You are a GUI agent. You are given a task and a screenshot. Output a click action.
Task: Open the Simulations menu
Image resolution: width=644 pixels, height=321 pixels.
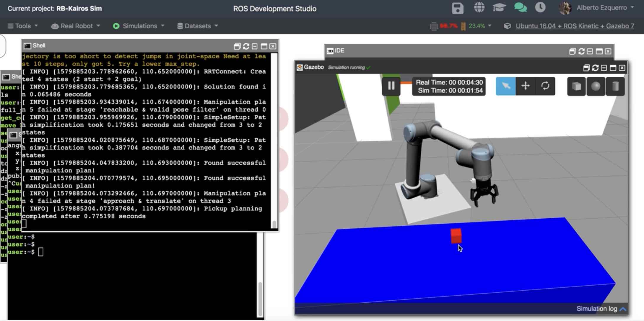pos(139,26)
